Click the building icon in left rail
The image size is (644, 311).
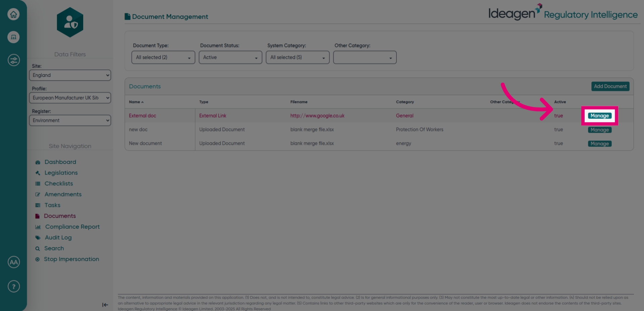13,37
